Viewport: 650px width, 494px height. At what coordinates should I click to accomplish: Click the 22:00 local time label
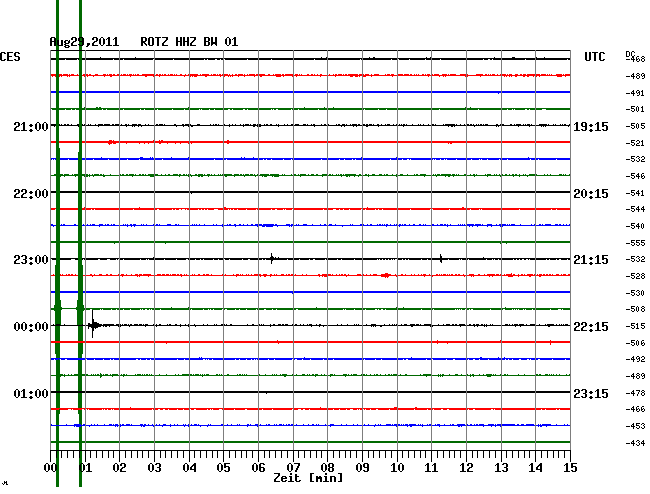tap(31, 194)
